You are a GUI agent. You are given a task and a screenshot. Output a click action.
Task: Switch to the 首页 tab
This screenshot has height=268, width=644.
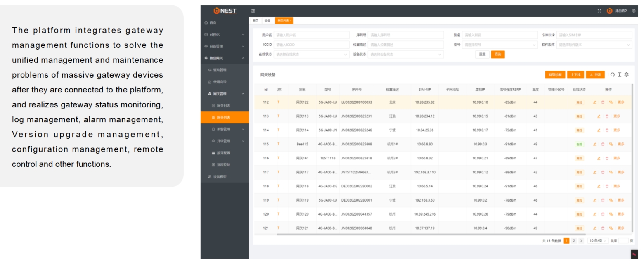(x=256, y=21)
